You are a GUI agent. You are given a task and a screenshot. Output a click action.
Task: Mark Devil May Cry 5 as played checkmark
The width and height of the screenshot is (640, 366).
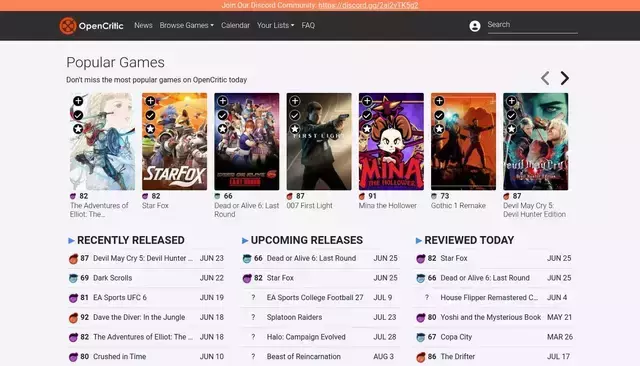(511, 115)
